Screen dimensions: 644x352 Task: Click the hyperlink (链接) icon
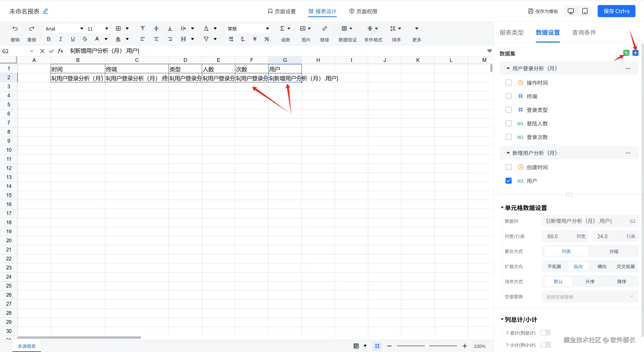pos(324,28)
